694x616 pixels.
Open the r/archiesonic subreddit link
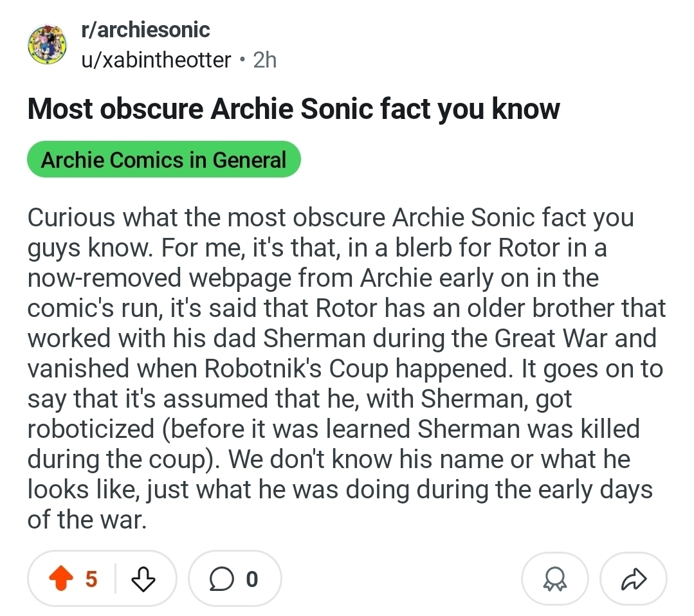click(145, 29)
